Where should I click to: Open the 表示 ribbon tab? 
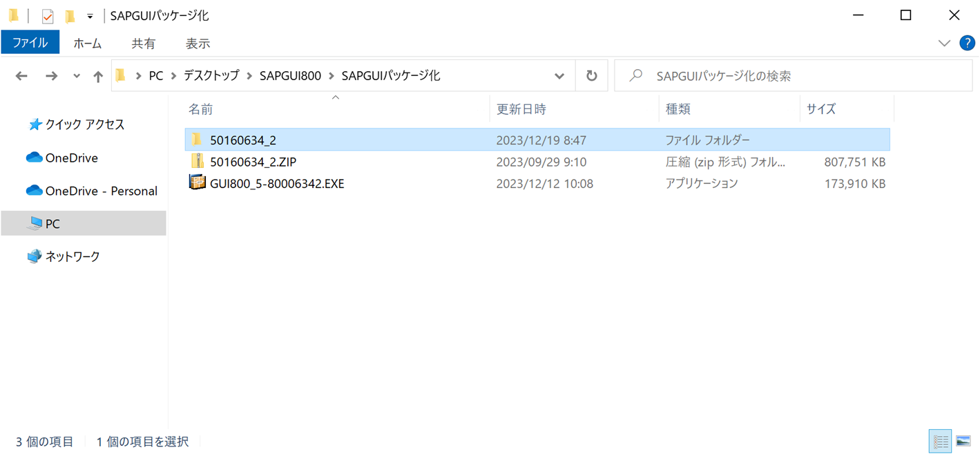click(198, 43)
